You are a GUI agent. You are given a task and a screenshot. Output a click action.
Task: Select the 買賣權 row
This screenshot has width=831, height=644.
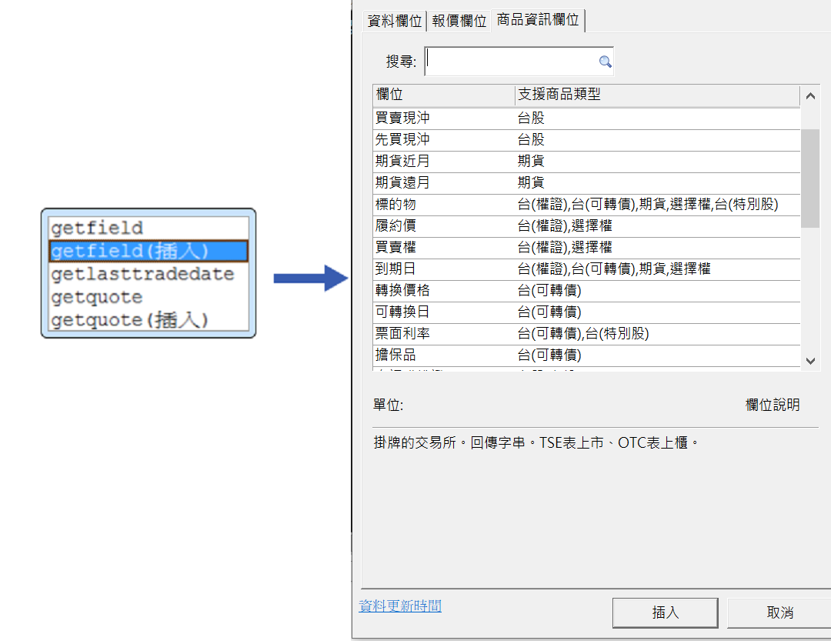[586, 248]
